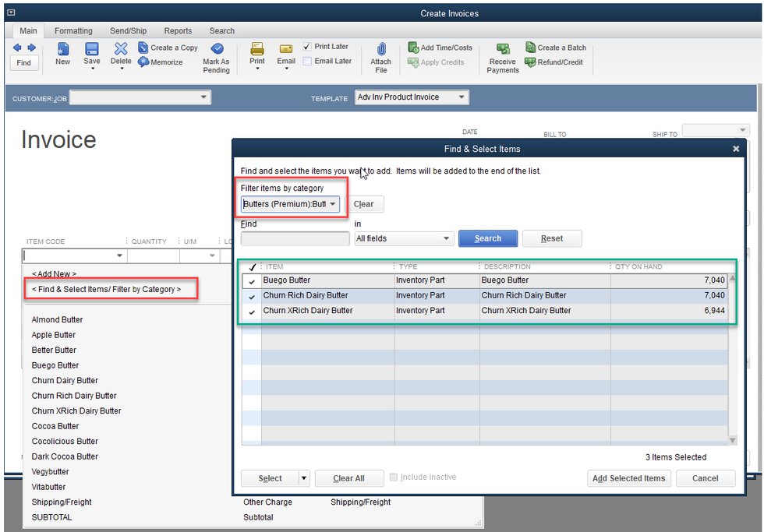
Task: Enable the Email Later checkbox
Action: point(307,61)
